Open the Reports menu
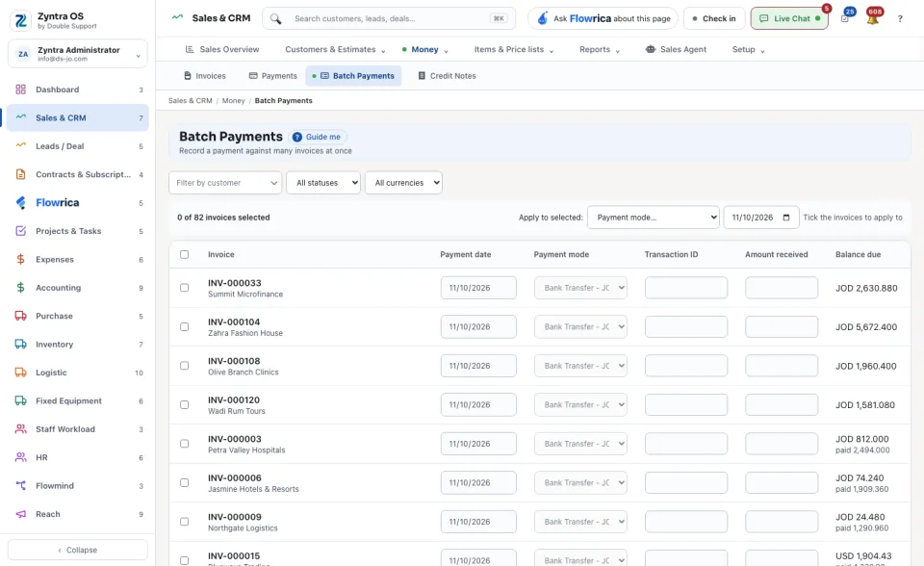The width and height of the screenshot is (924, 566). [x=600, y=49]
